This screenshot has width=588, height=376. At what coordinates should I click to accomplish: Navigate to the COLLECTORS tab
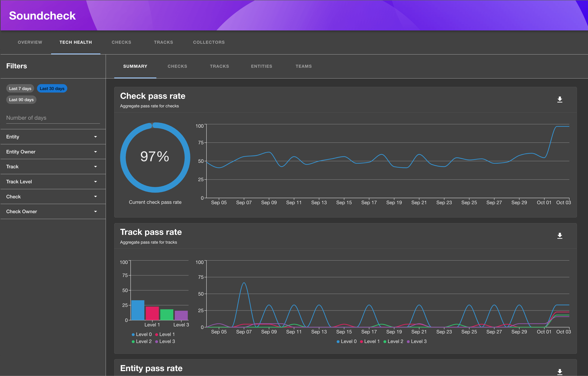click(x=209, y=42)
